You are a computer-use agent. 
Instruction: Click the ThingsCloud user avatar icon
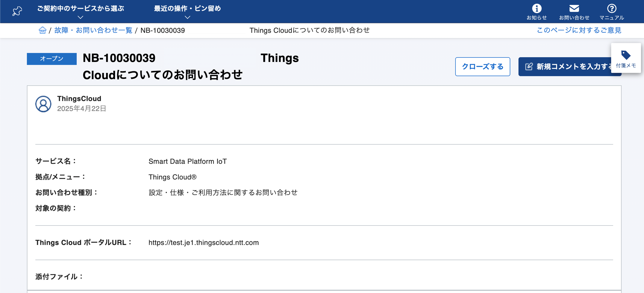[43, 104]
